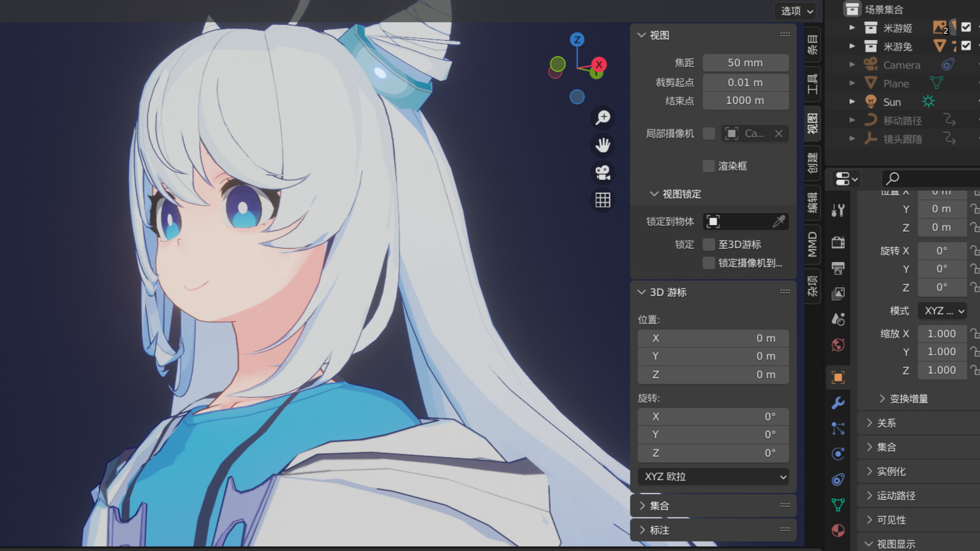Enable the 渲染框 checkbox

click(x=709, y=166)
